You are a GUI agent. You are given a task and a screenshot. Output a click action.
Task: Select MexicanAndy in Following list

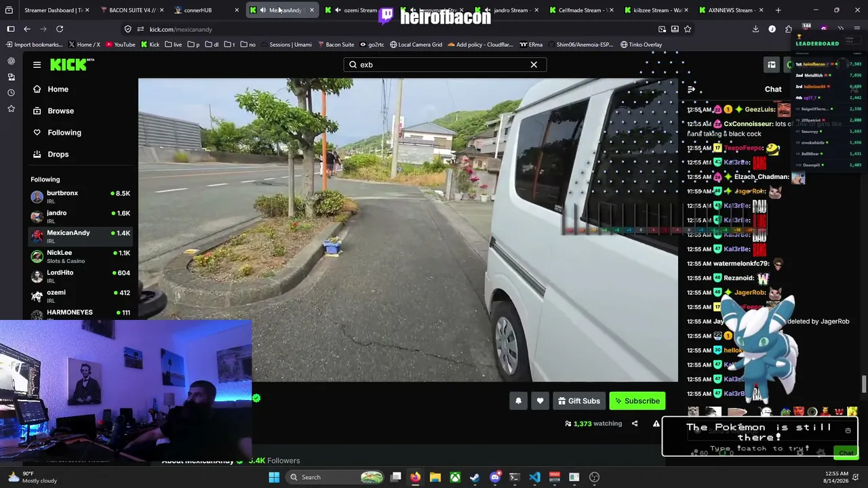(81, 237)
